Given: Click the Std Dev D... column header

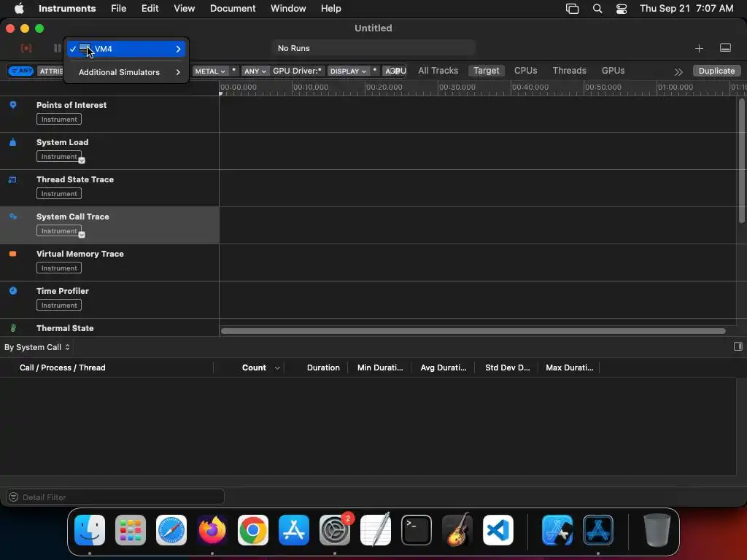Looking at the screenshot, I should [508, 367].
